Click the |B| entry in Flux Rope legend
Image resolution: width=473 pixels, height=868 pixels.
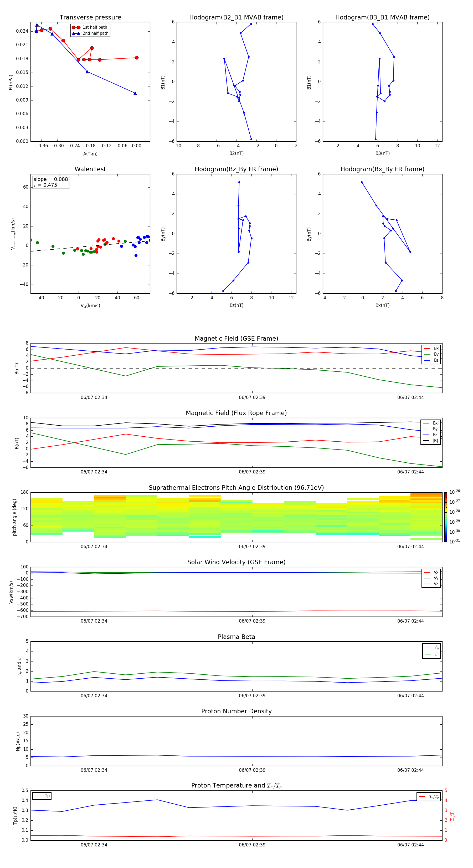[431, 441]
